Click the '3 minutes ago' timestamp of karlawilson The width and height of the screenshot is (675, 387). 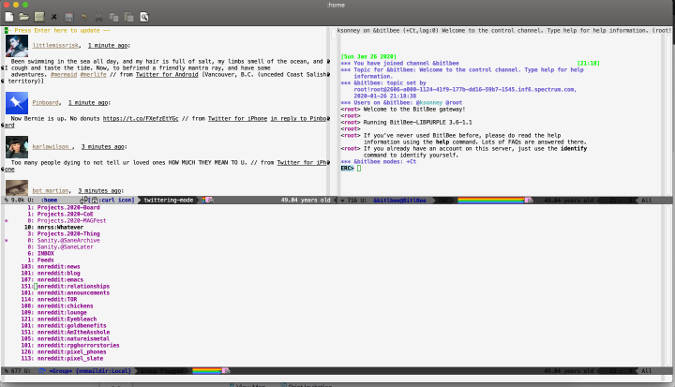(103, 147)
